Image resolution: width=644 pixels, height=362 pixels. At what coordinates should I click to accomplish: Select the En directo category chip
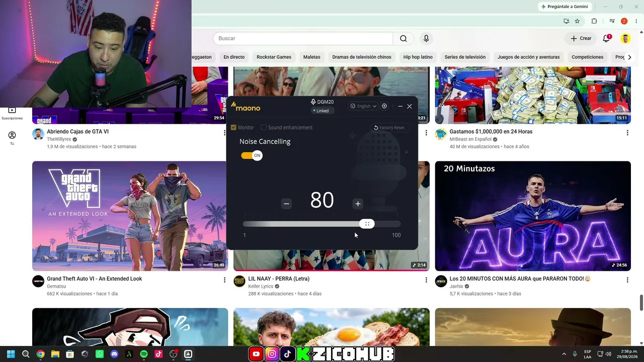click(x=234, y=57)
